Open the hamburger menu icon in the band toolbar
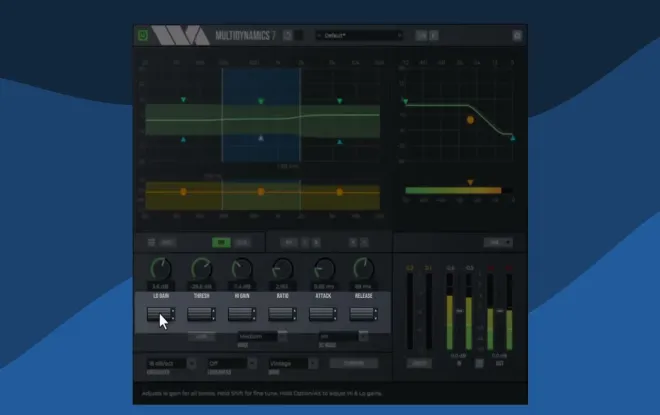The height and width of the screenshot is (415, 660). tap(152, 242)
